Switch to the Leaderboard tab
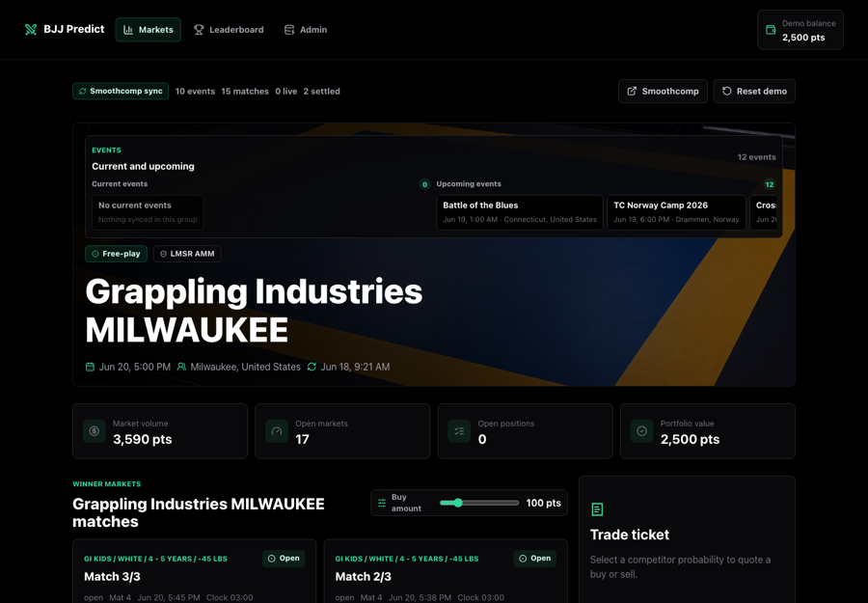 tap(229, 30)
